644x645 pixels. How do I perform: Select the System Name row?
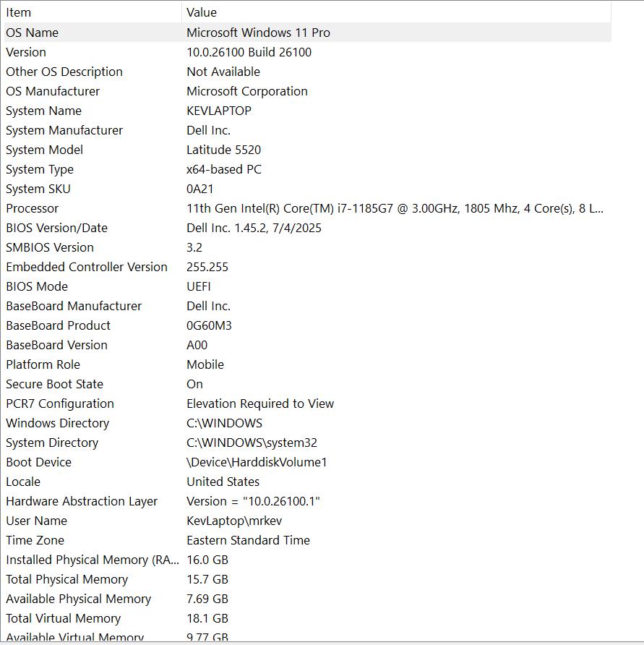[x=43, y=111]
